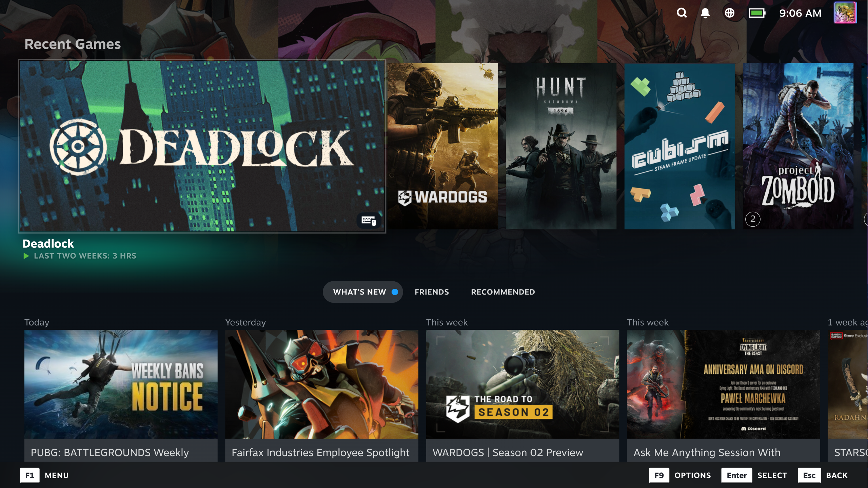
Task: Click the Enter Select button
Action: coord(754,475)
